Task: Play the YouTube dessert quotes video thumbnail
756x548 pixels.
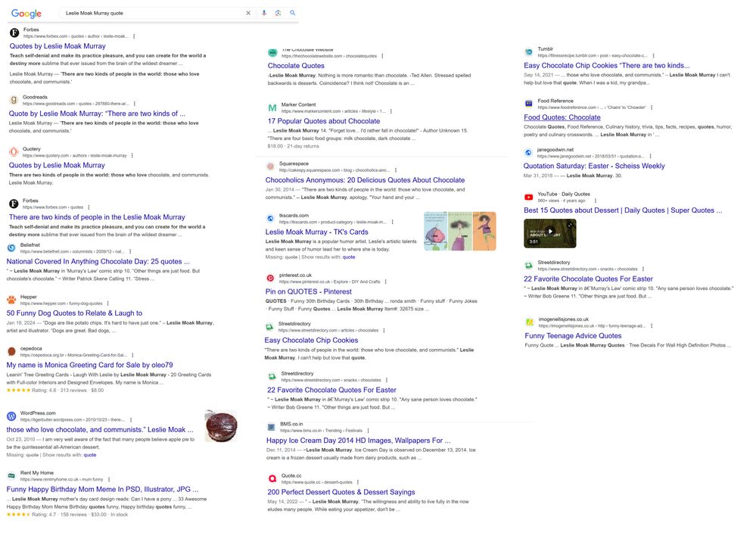Action: [x=550, y=233]
